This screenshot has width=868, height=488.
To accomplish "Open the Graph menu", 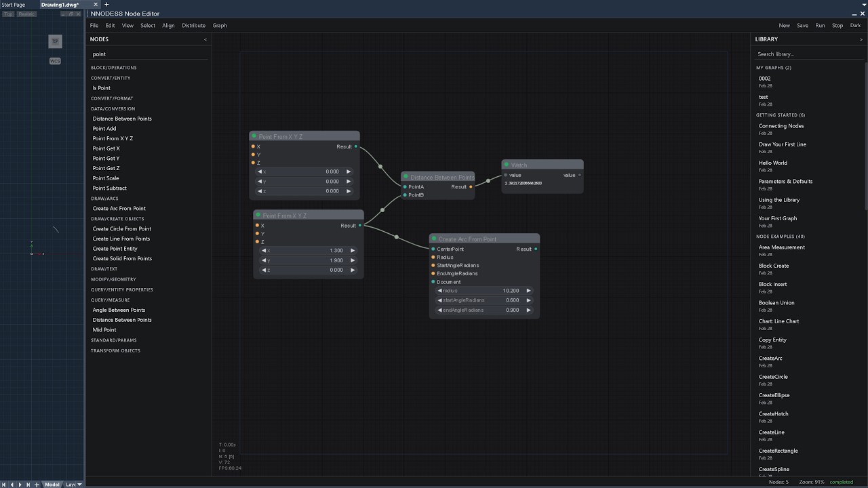I will pyautogui.click(x=220, y=26).
